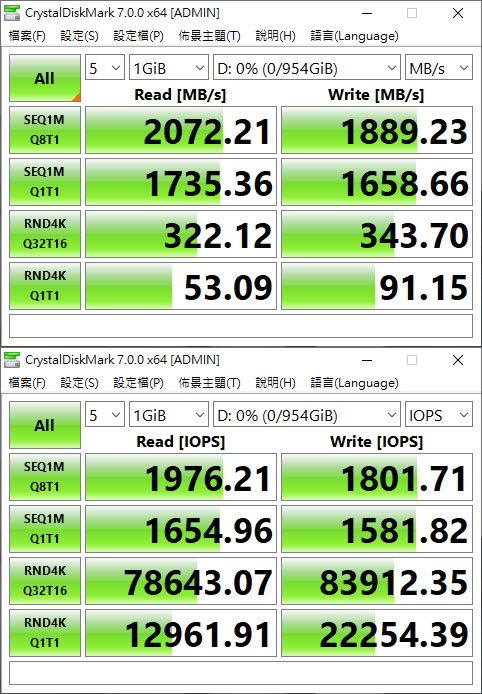Viewport: 482px width, 694px height.
Task: Open 設定(S) menu in top window
Action: pos(79,36)
